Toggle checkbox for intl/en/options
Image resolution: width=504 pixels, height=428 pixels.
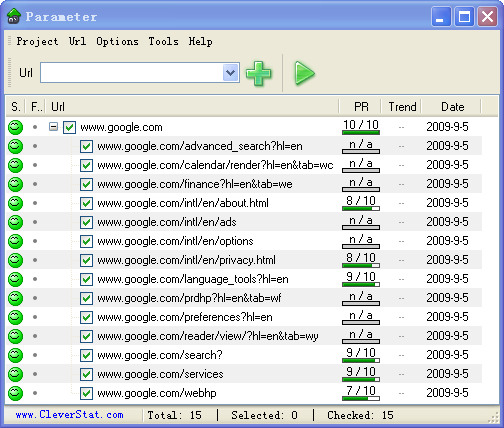pyautogui.click(x=86, y=241)
